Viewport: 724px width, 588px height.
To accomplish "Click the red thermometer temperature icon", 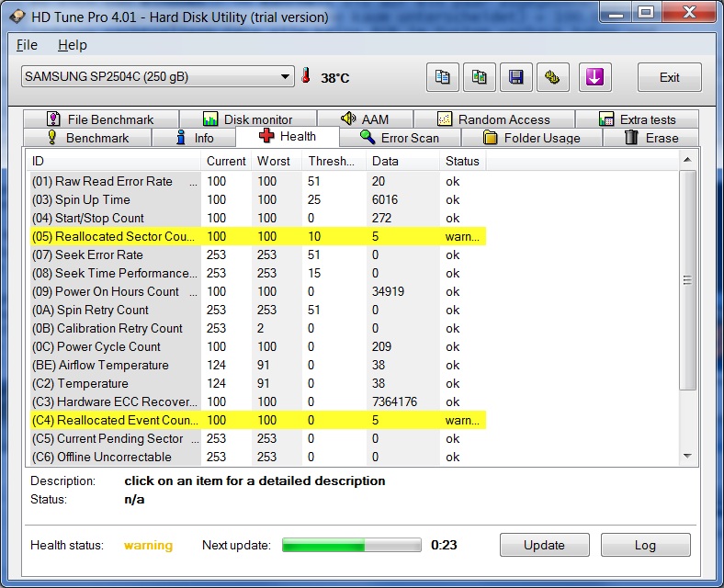I will 306,75.
